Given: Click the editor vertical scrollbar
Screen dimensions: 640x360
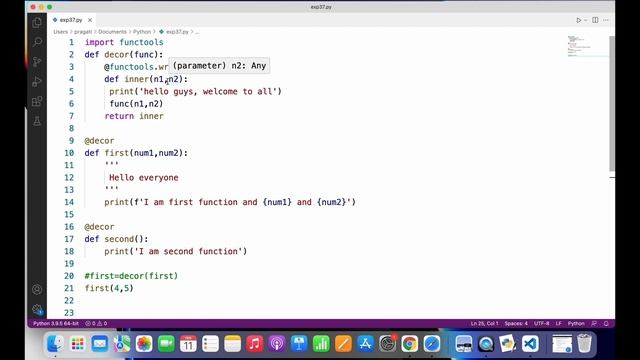Looking at the screenshot, I should pyautogui.click(x=612, y=104).
